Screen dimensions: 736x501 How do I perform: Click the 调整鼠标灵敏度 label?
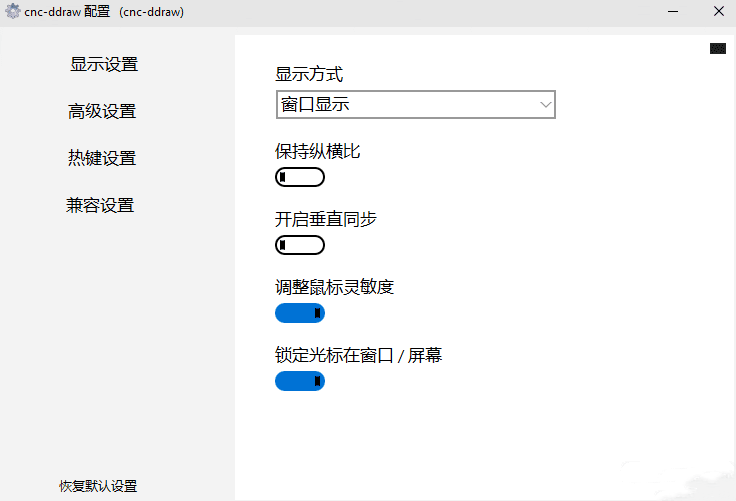click(x=335, y=287)
